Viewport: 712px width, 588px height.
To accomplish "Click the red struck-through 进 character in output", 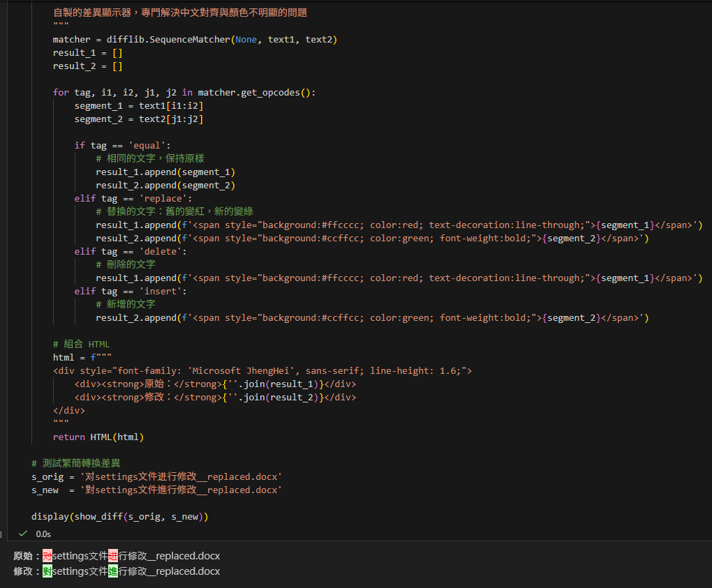I will click(x=113, y=556).
